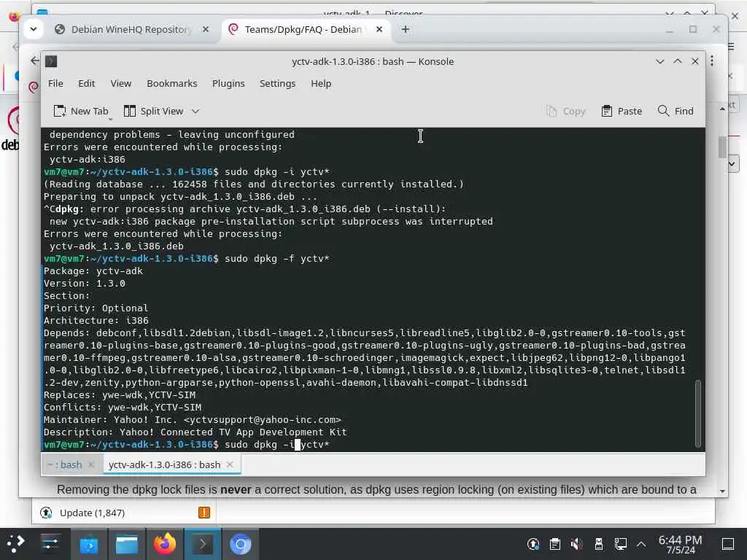Switch to Konsole in the taskbar
Viewport: 747px width, 560px height.
(x=203, y=544)
